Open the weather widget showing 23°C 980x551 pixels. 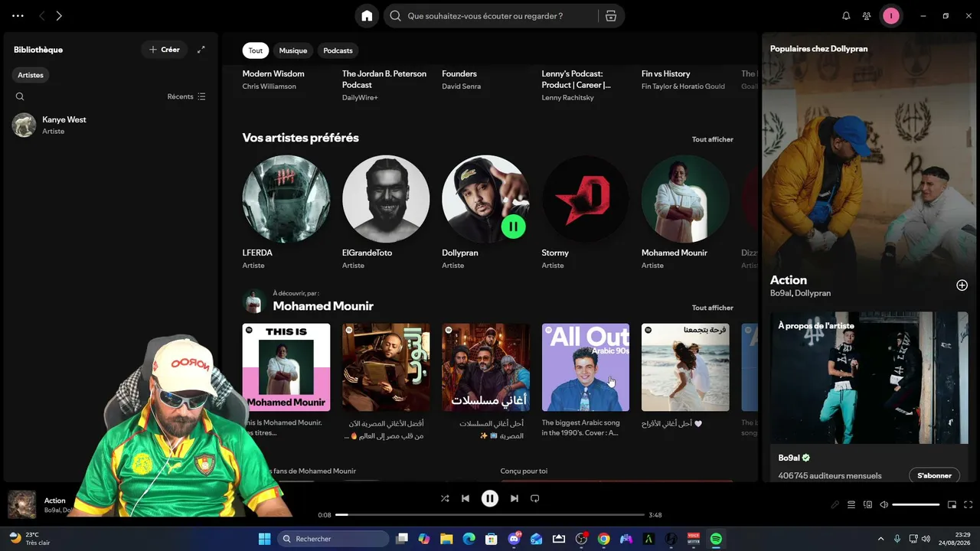pos(29,539)
